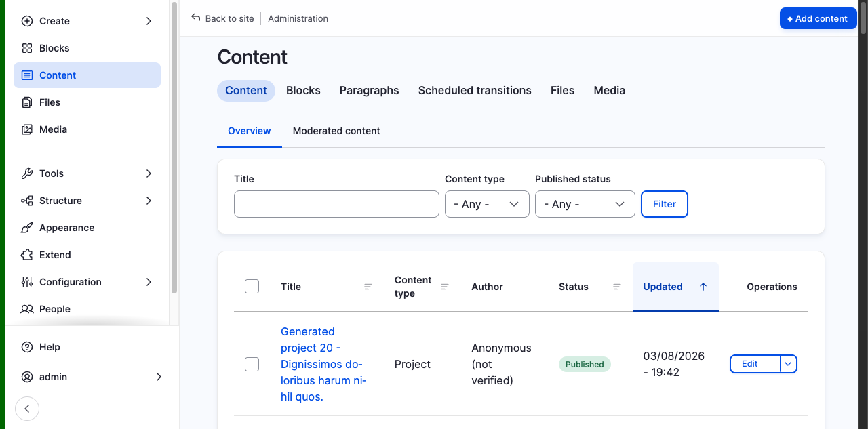Image resolution: width=868 pixels, height=429 pixels.
Task: Open the Scheduled transitions tab
Action: tap(475, 91)
